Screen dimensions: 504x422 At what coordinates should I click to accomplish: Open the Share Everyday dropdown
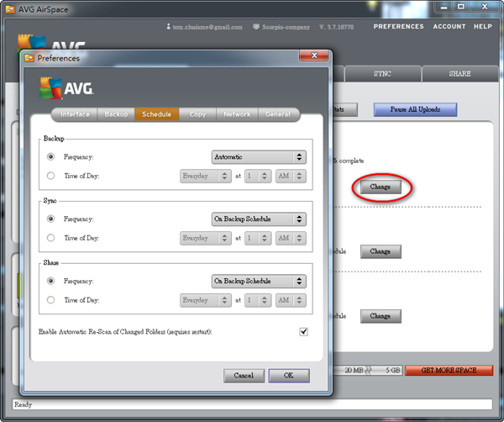point(206,300)
